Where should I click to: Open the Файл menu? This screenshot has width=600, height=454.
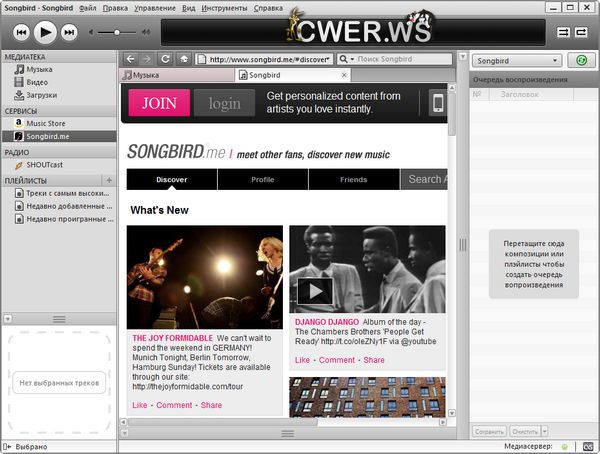pos(88,8)
